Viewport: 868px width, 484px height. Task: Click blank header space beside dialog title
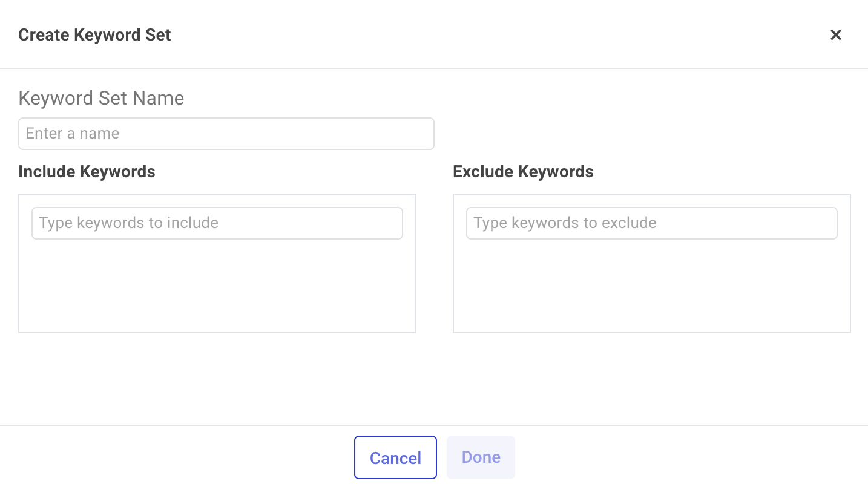(484, 35)
